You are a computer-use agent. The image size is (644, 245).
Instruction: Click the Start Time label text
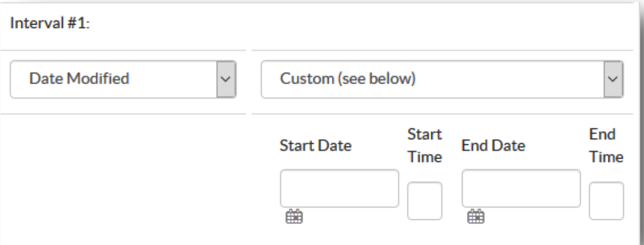pos(425,145)
